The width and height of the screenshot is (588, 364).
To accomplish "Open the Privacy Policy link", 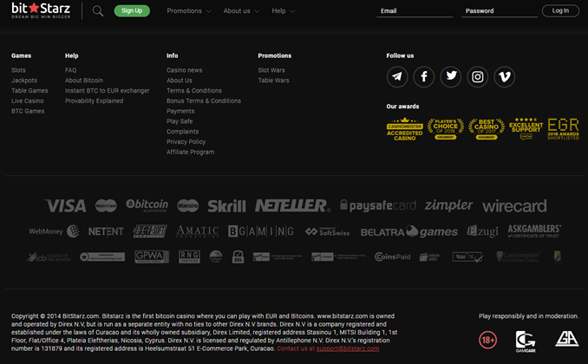I will coord(186,142).
